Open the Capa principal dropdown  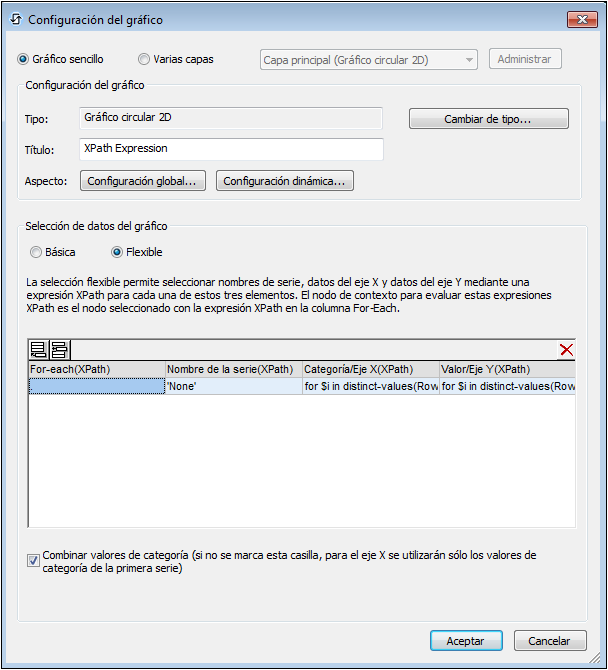coord(369,60)
